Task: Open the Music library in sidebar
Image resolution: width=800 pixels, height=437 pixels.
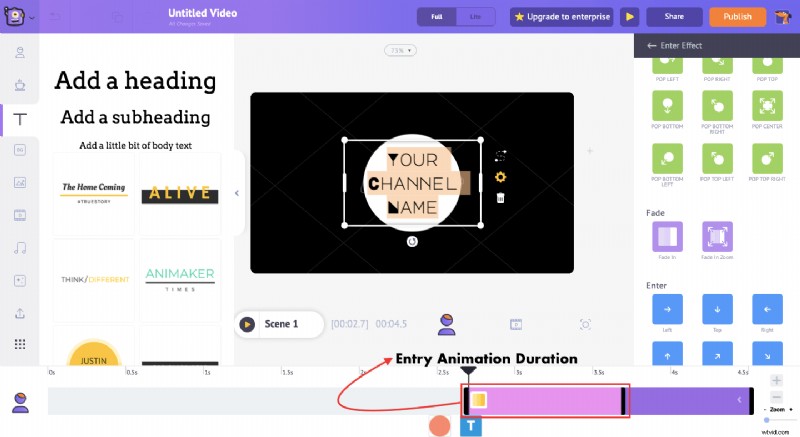Action: pos(20,248)
